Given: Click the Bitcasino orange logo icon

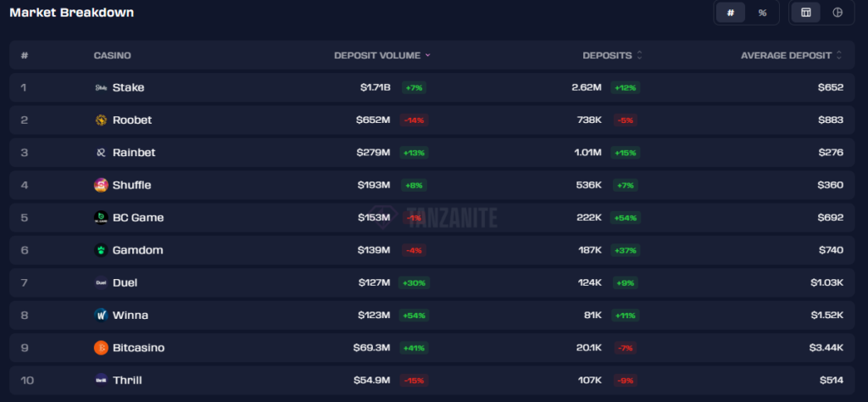Looking at the screenshot, I should click(101, 348).
